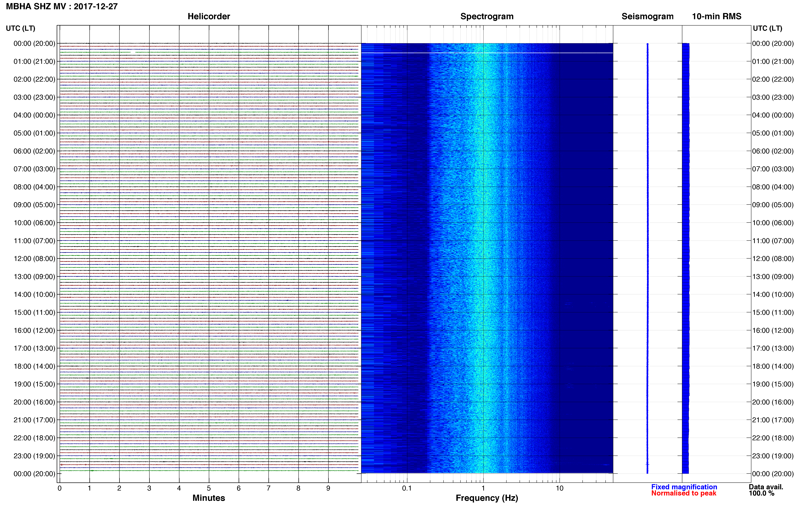
Task: Click the plot title 'MBHA SHZ MV : 2017-12-27'
Action: (62, 6)
